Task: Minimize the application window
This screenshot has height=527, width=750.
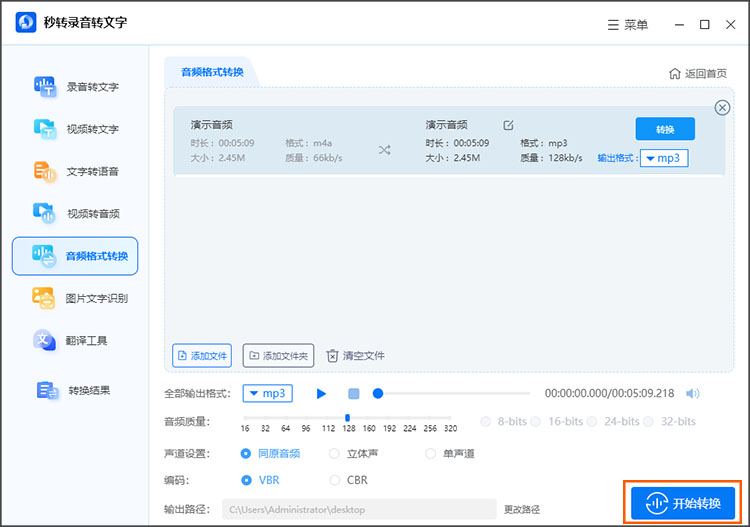Action: click(x=679, y=24)
